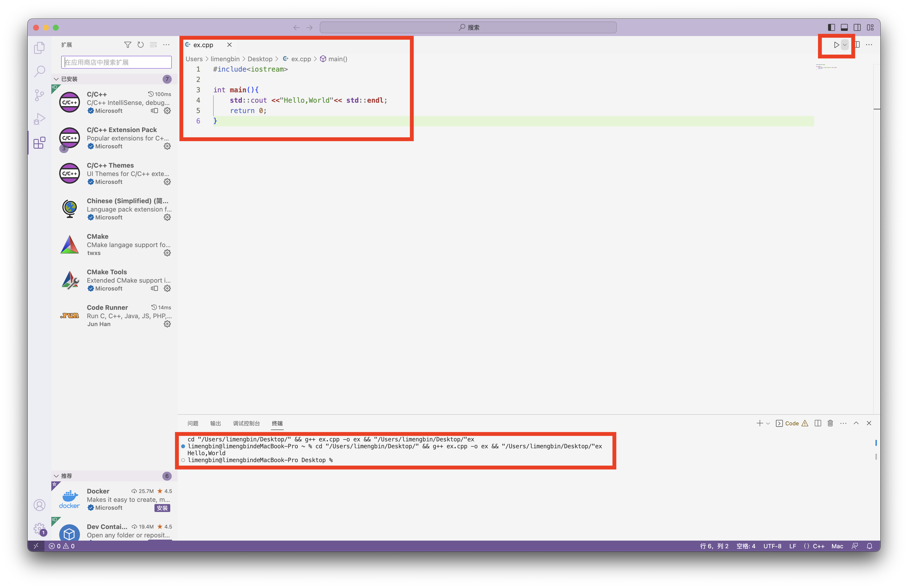Open the Explorer view in activity bar
Viewport: 908px width, 588px height.
click(x=39, y=48)
